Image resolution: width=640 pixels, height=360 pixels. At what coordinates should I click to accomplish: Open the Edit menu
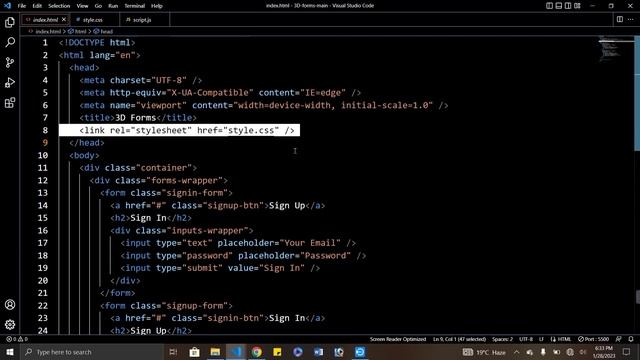click(37, 6)
